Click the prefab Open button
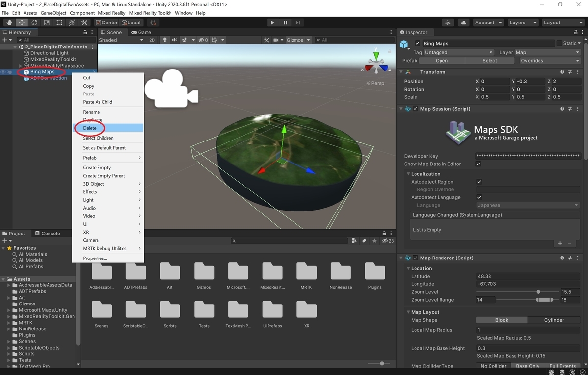Screen dimensions: 588x375 441,61
